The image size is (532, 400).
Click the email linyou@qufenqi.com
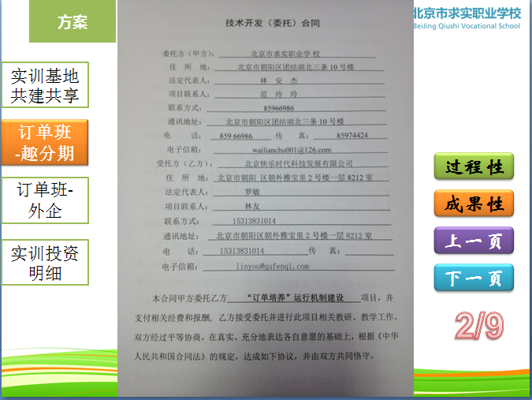coord(273,266)
